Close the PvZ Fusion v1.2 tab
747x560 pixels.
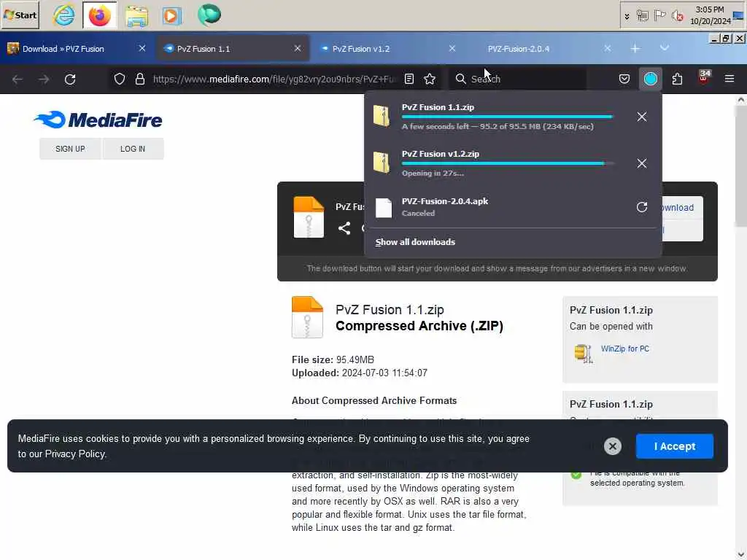point(452,49)
